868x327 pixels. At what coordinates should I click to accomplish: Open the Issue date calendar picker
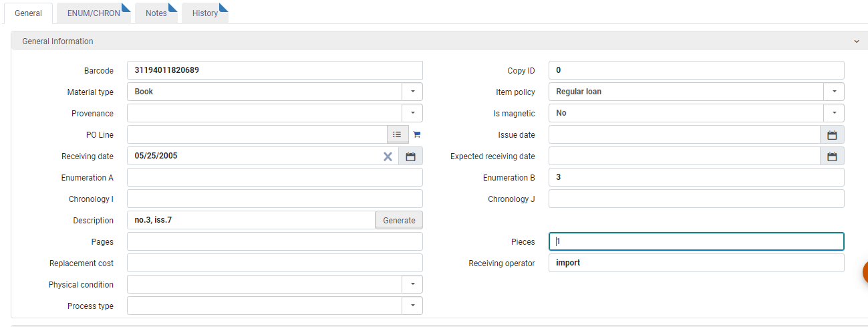[832, 135]
